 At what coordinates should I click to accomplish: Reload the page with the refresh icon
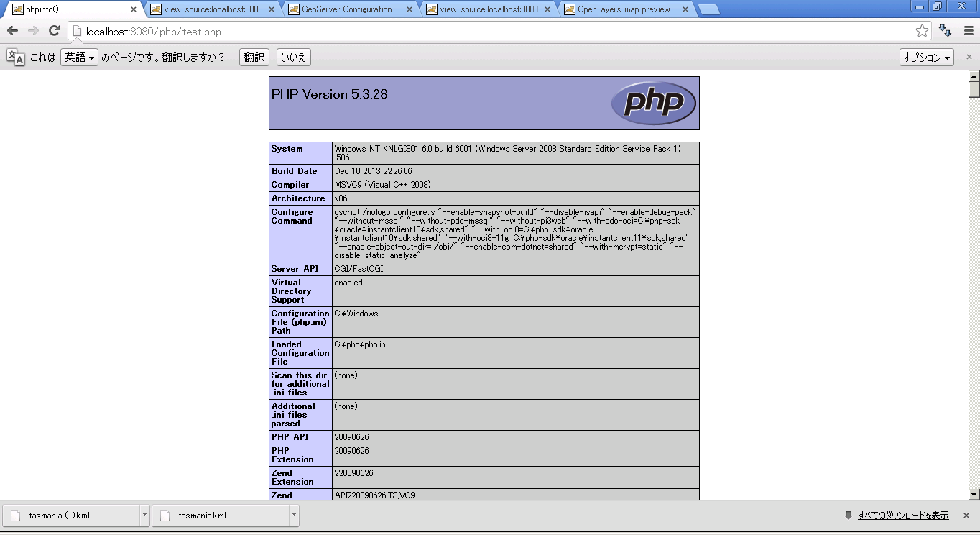(54, 31)
